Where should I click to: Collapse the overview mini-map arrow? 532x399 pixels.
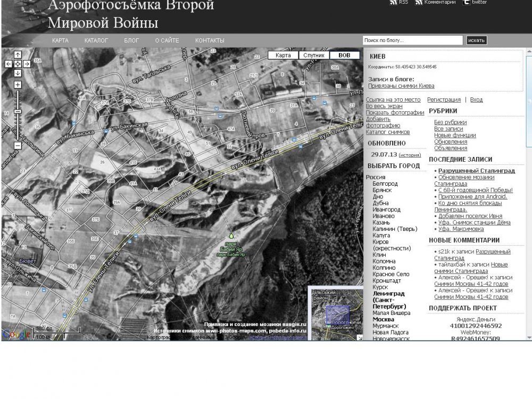click(360, 337)
